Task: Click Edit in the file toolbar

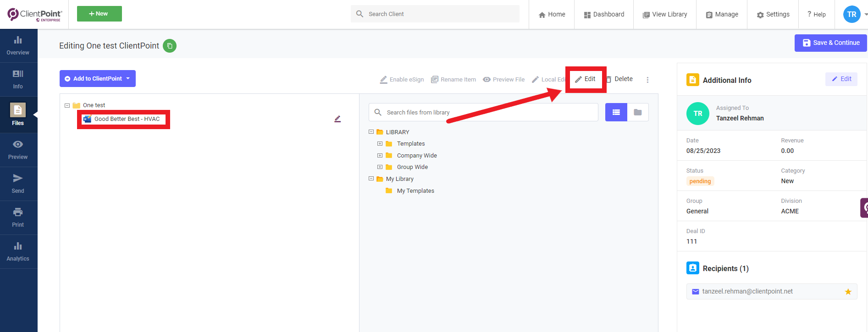Action: [x=586, y=79]
